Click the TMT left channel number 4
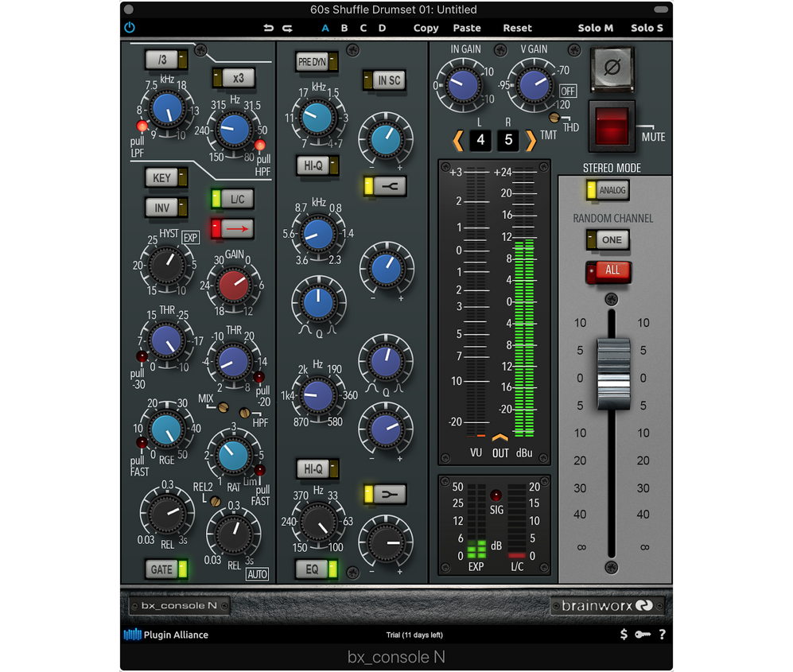 [480, 139]
